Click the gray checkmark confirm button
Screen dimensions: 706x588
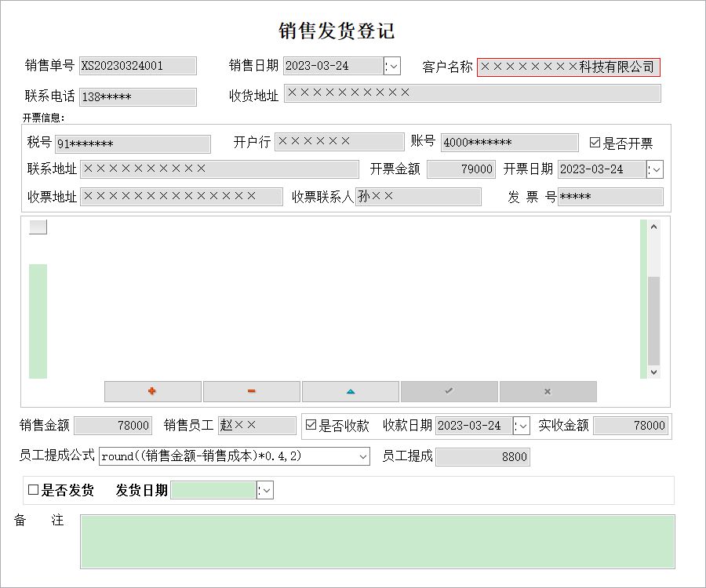pos(449,391)
